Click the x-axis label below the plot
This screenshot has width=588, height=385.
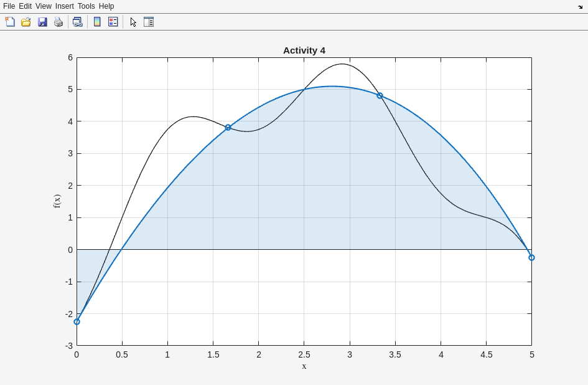pos(304,366)
